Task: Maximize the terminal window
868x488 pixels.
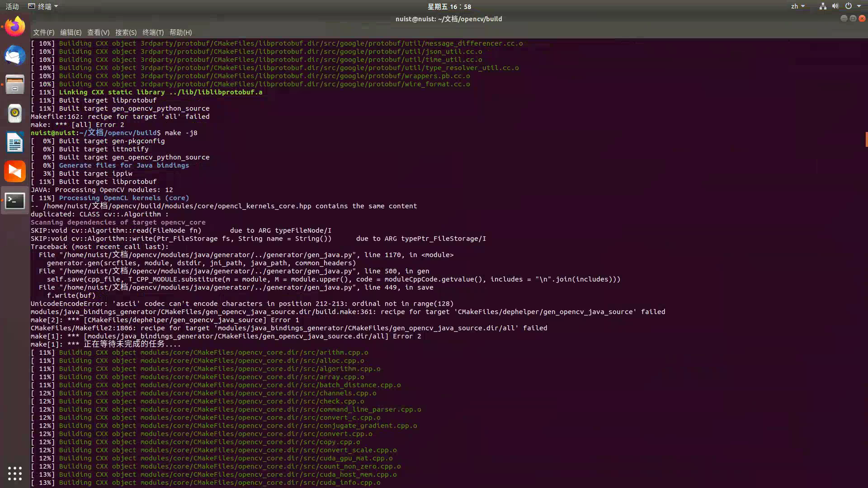Action: (853, 19)
